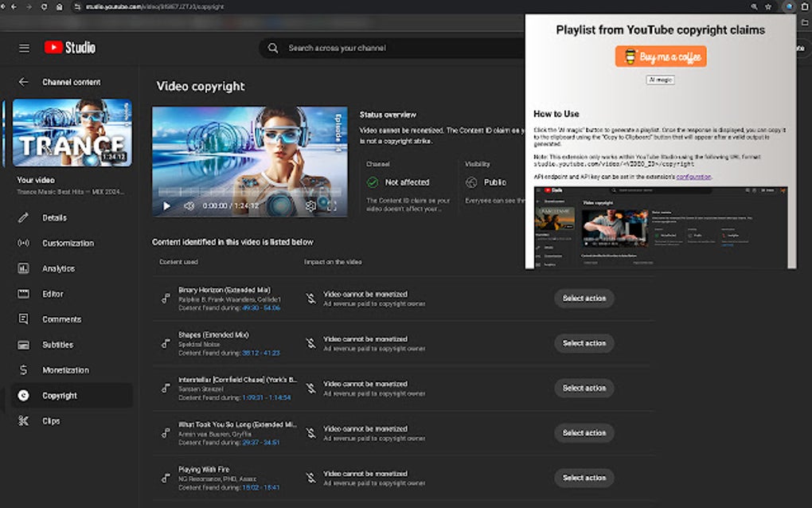Click the TRANCE video thumbnail in sidebar
Viewport: 812px width, 508px height.
pos(72,132)
